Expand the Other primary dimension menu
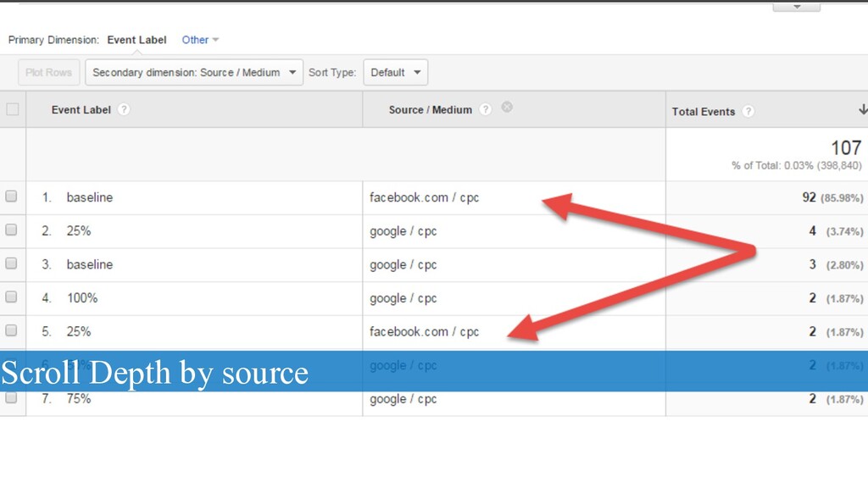 coord(200,40)
